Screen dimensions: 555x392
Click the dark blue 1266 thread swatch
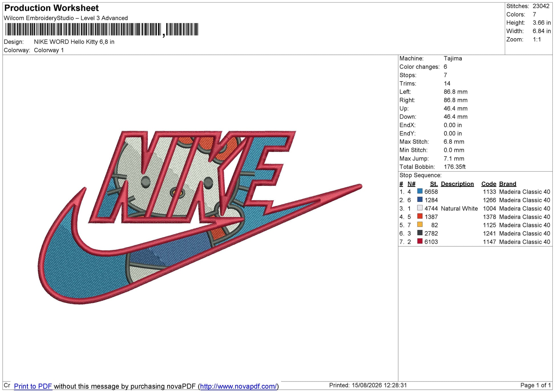coord(420,199)
